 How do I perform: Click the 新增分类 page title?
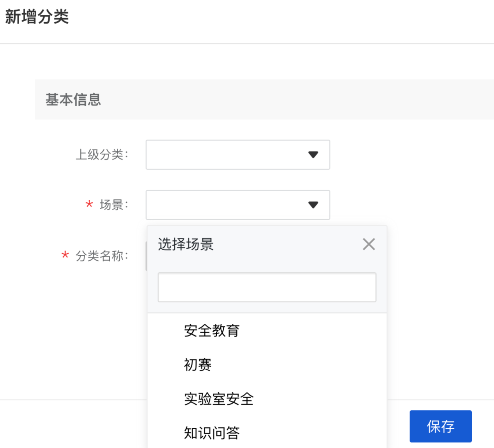[37, 17]
